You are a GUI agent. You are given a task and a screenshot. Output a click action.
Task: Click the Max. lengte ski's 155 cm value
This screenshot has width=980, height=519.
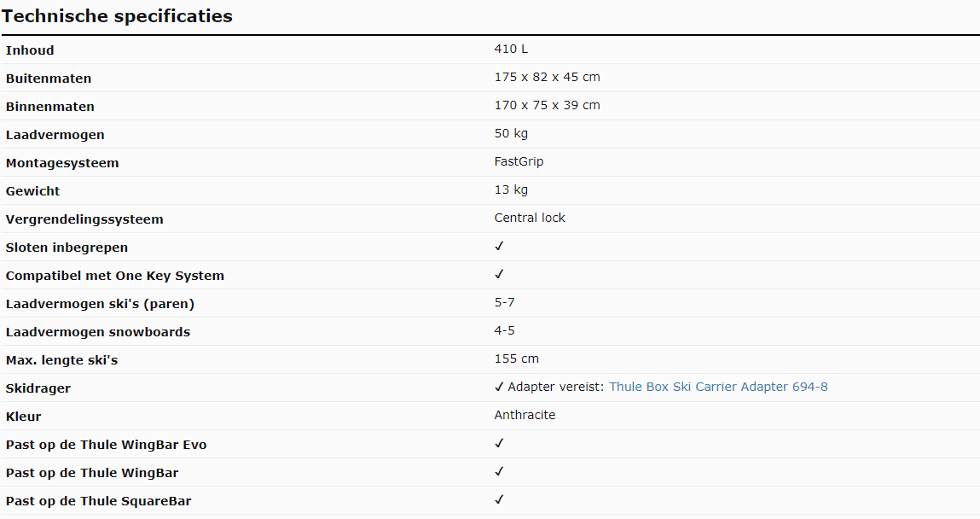click(x=517, y=359)
